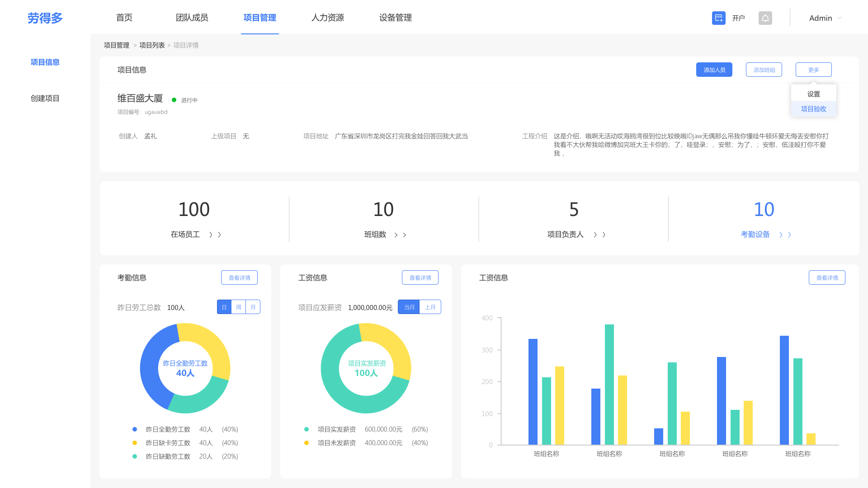Click the project number ugauwbd
This screenshot has width=868, height=488.
[x=156, y=112]
